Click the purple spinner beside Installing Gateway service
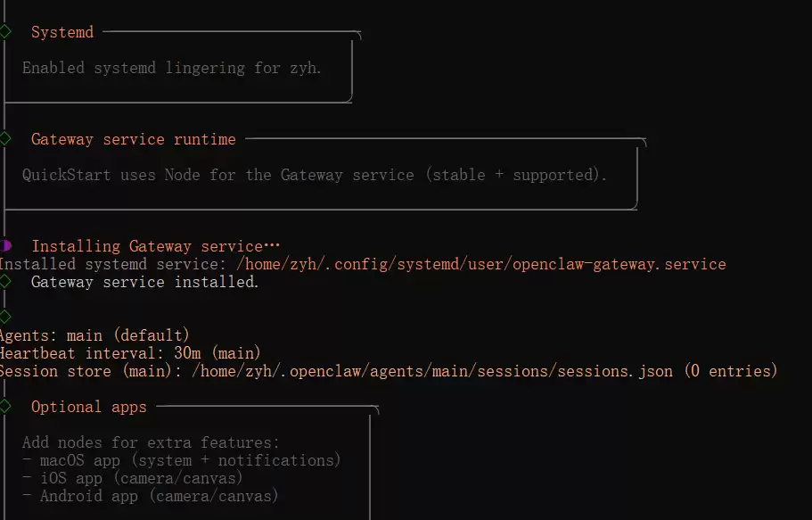The width and height of the screenshot is (812, 520). tap(5, 245)
